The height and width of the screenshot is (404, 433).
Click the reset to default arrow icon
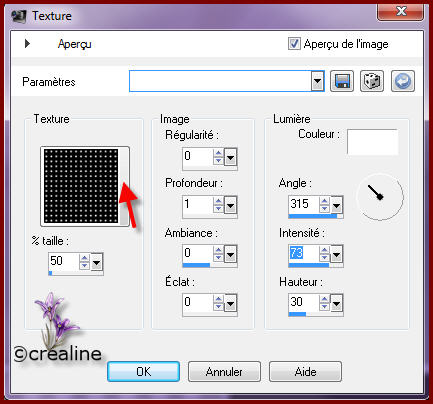[x=403, y=81]
